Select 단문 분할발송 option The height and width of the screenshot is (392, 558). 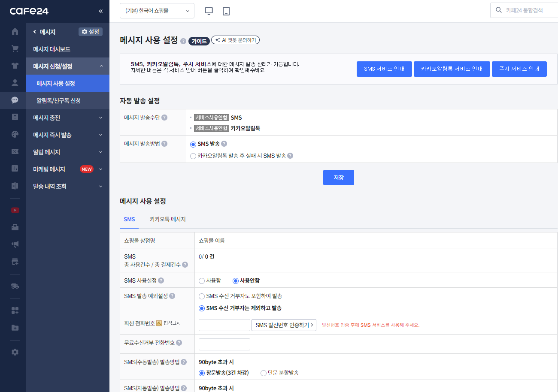coord(264,373)
